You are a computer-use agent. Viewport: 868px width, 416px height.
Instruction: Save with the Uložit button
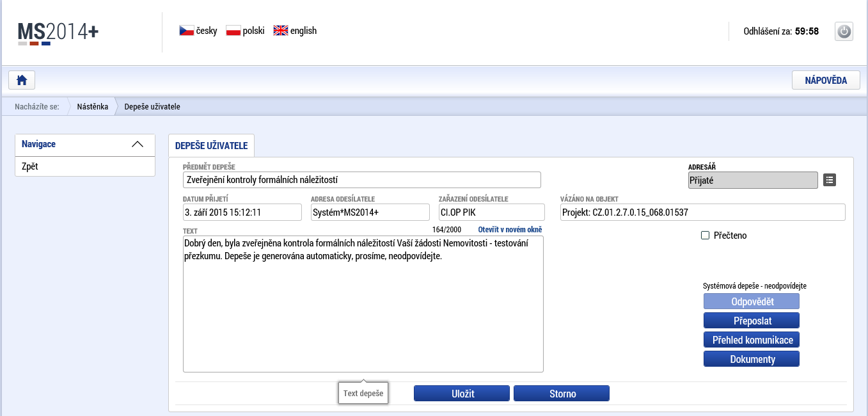462,394
